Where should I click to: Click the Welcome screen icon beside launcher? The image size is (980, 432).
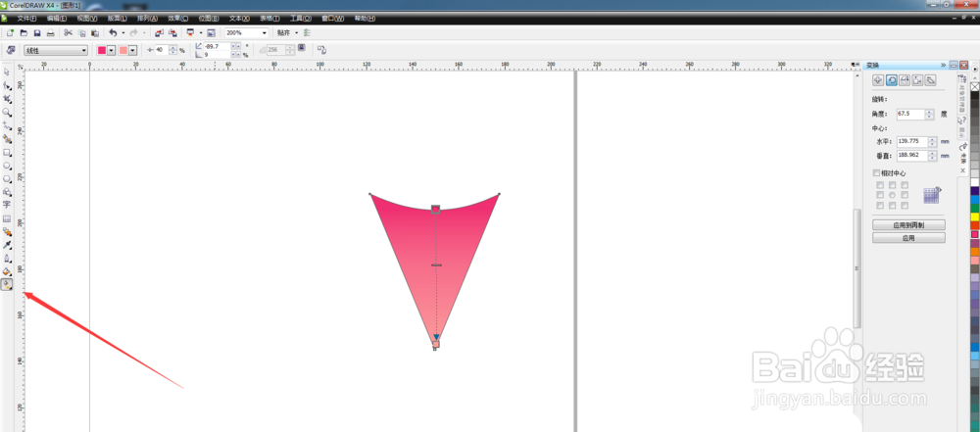[212, 32]
